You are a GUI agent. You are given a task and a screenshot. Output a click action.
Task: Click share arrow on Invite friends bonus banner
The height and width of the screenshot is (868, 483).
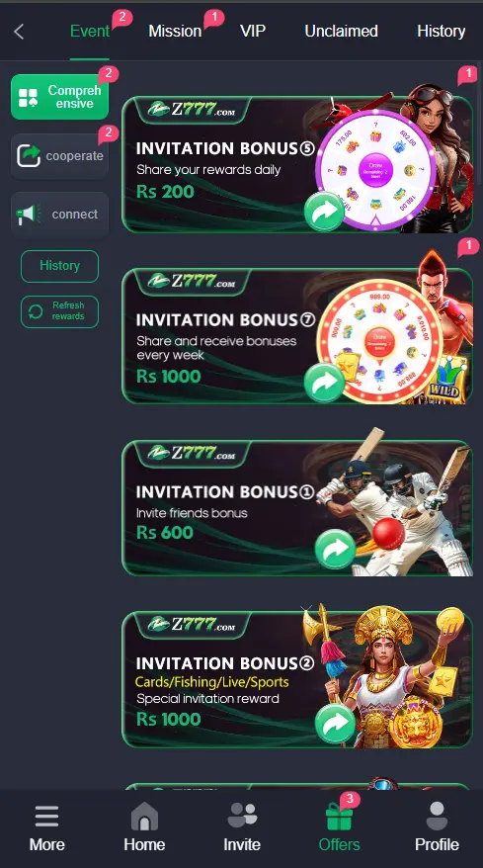click(x=335, y=549)
